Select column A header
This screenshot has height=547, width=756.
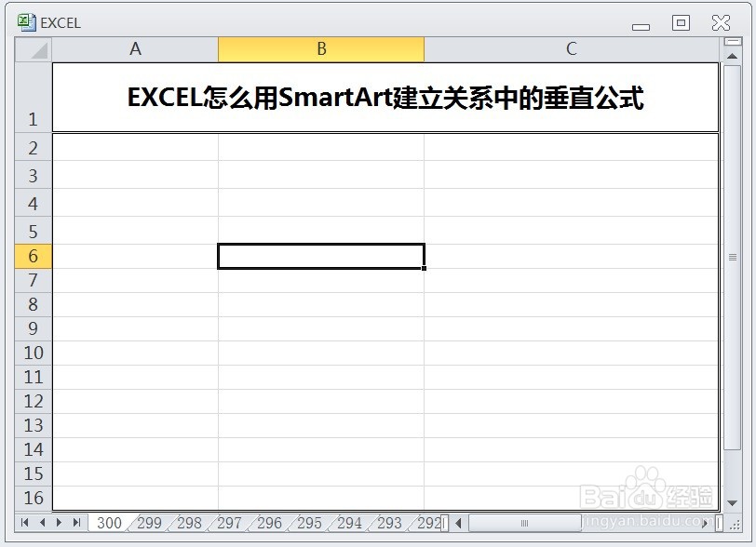135,49
